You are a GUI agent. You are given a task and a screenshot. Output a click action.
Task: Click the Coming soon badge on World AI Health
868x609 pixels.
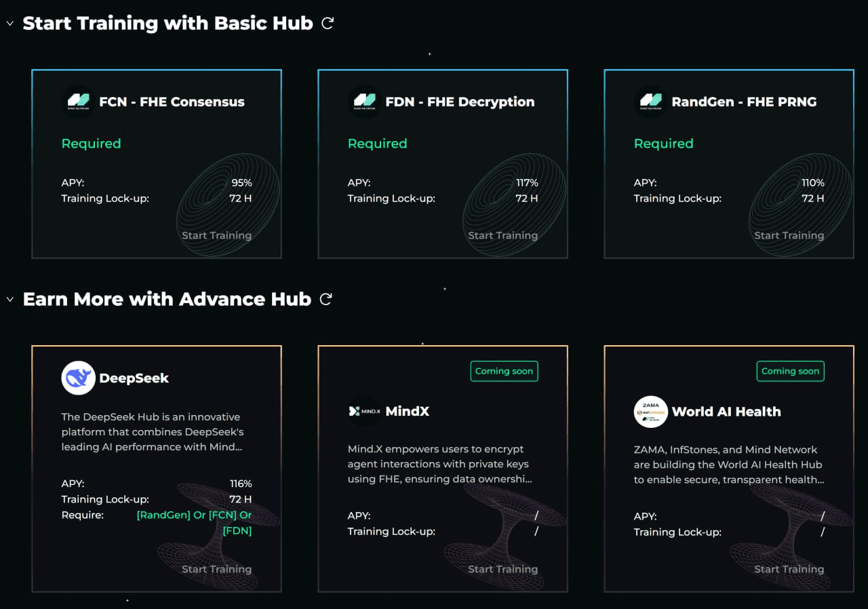coord(790,371)
